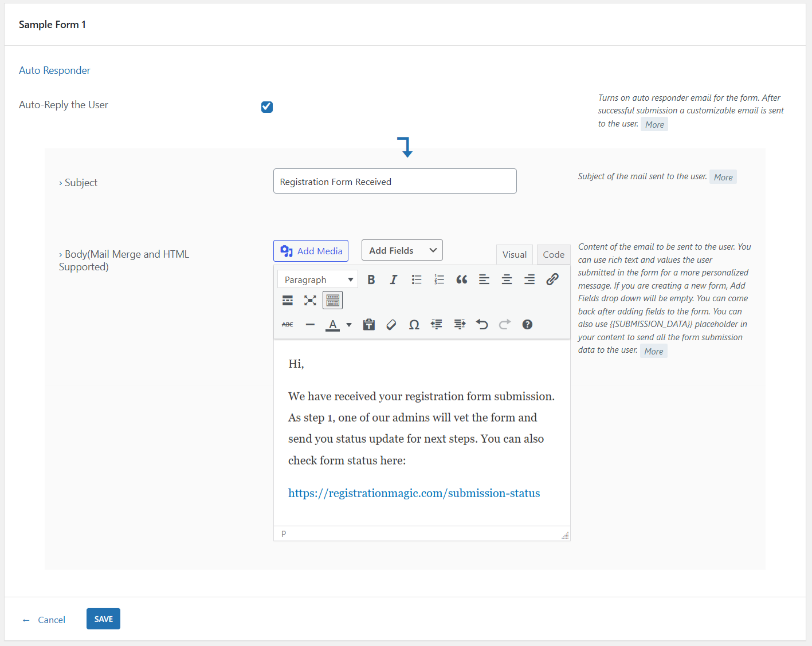Insert a blockquote in the editor

pyautogui.click(x=461, y=279)
